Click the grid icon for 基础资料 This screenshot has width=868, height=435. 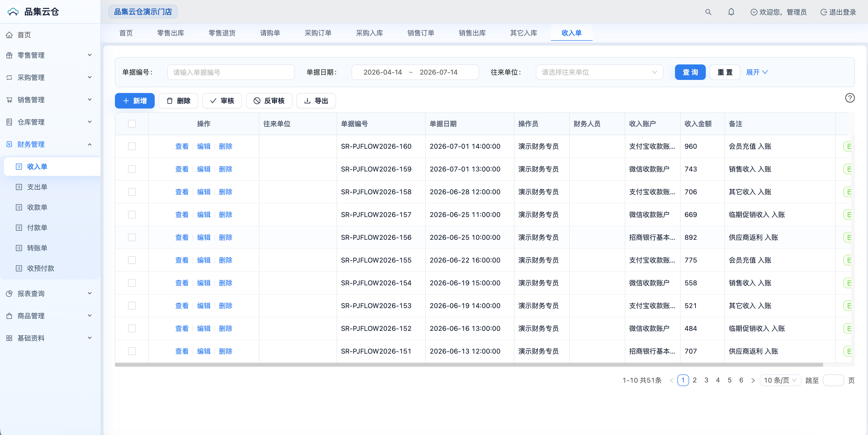coord(9,338)
